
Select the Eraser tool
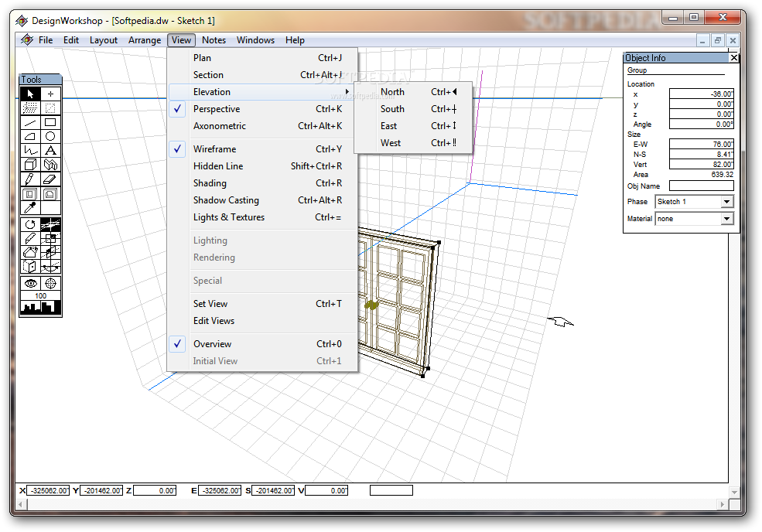click(x=50, y=179)
